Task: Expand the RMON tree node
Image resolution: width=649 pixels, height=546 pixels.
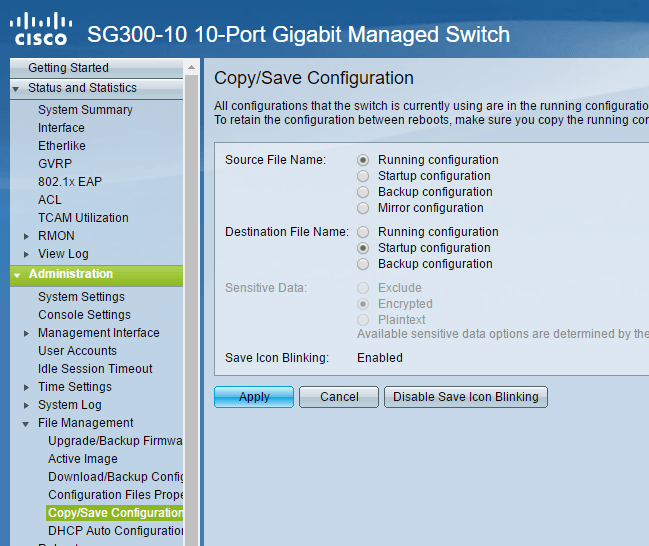Action: pyautogui.click(x=27, y=236)
